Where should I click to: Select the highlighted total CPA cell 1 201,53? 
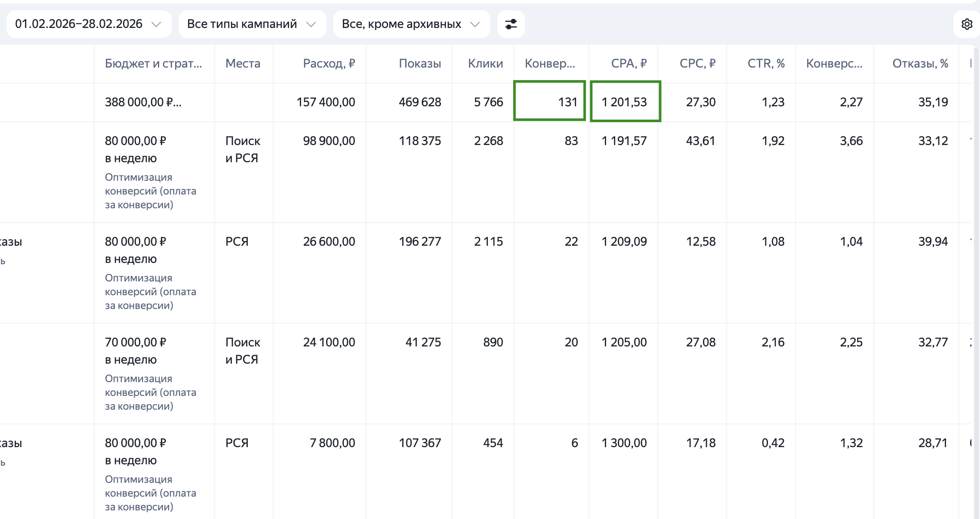[x=625, y=102]
